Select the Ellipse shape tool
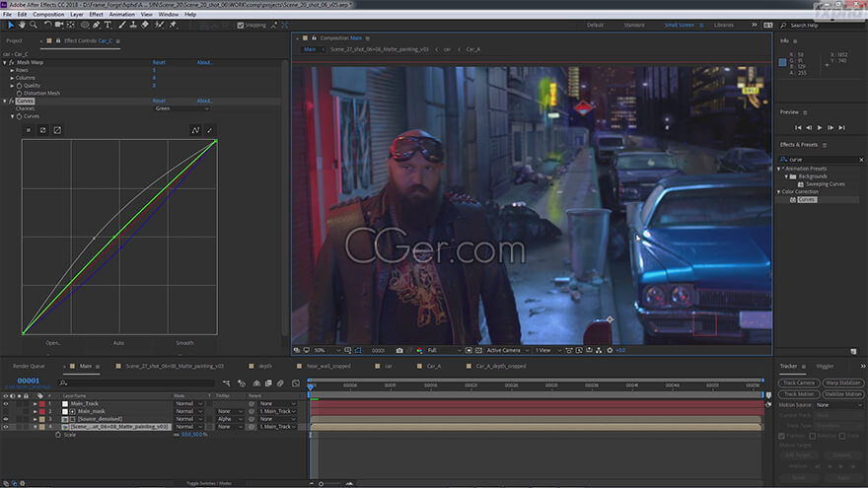868x488 pixels. pyautogui.click(x=85, y=25)
